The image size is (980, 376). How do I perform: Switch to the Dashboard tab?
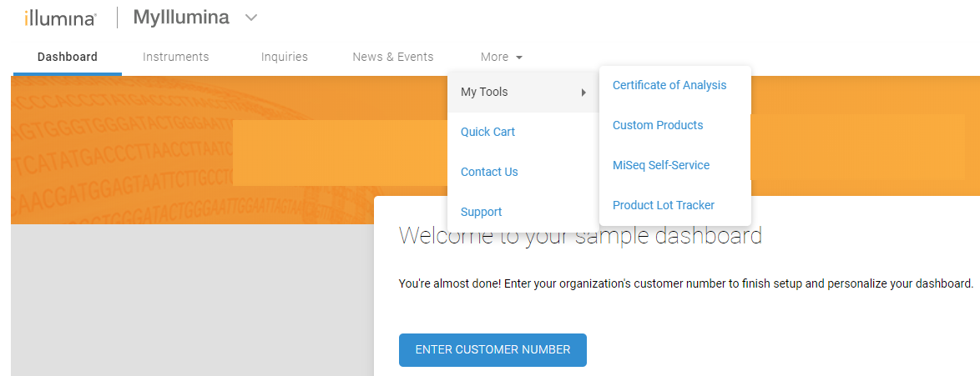(x=68, y=57)
